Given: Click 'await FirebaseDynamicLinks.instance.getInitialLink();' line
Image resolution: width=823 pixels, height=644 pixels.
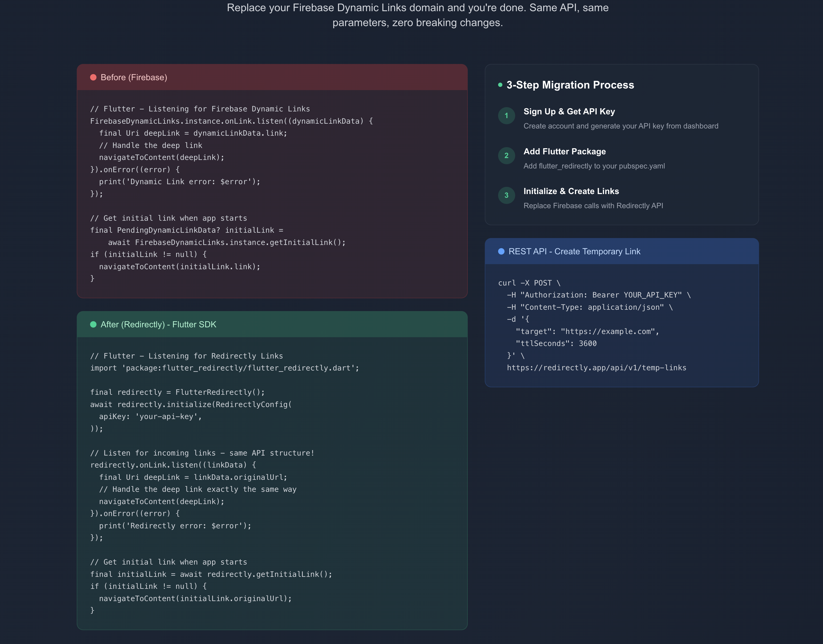Looking at the screenshot, I should click(227, 243).
